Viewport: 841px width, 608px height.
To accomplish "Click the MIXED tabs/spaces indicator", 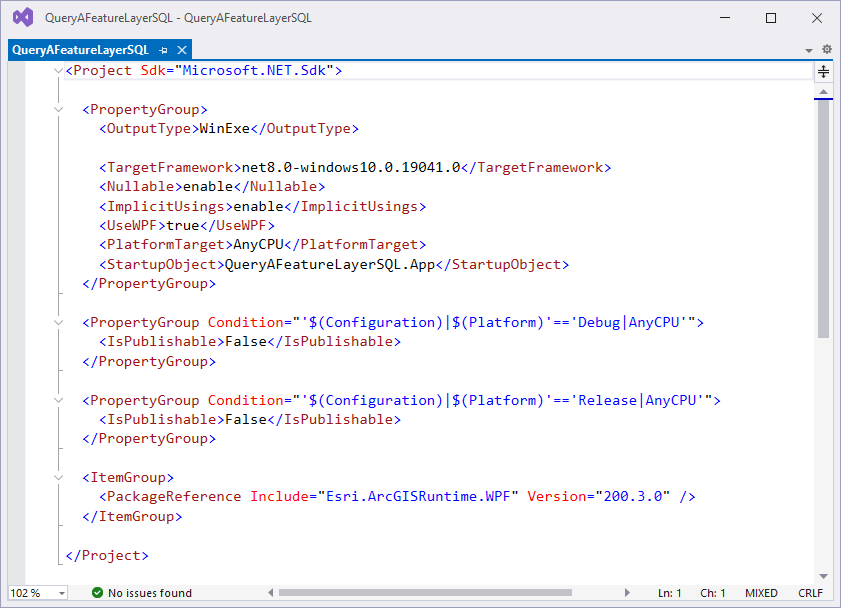I will pyautogui.click(x=761, y=593).
